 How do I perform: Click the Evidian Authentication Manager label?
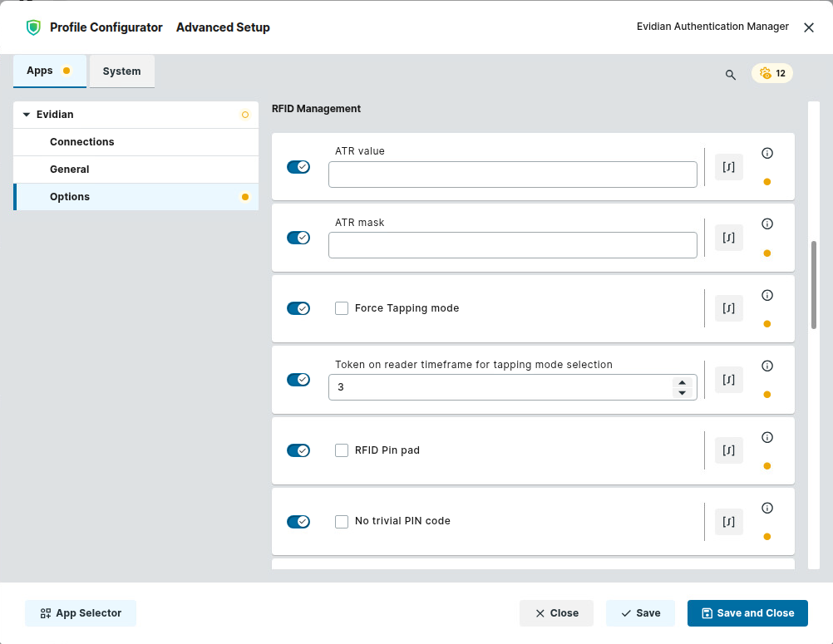(x=712, y=27)
